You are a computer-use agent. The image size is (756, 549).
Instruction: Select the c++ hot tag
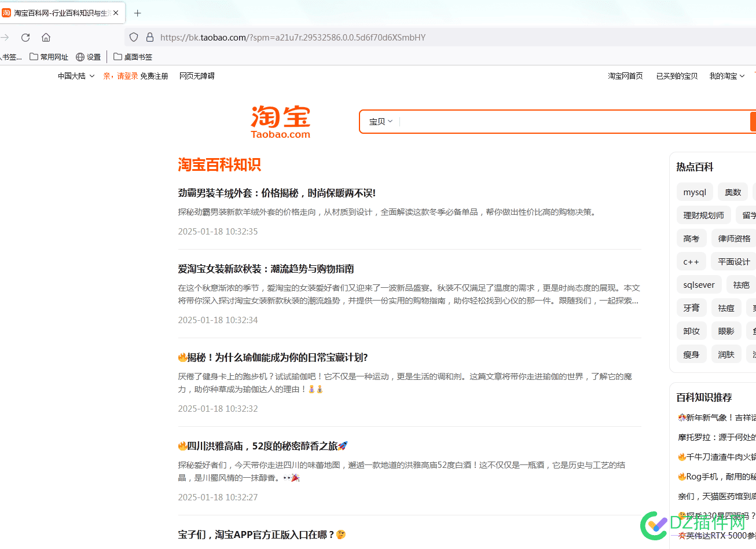[x=691, y=262]
